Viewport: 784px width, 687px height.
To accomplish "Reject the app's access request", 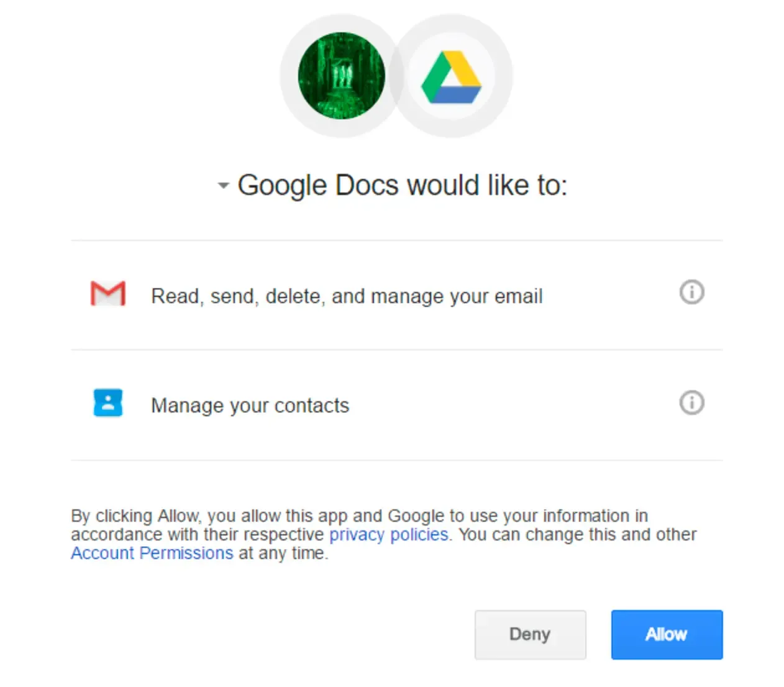I will pos(530,634).
